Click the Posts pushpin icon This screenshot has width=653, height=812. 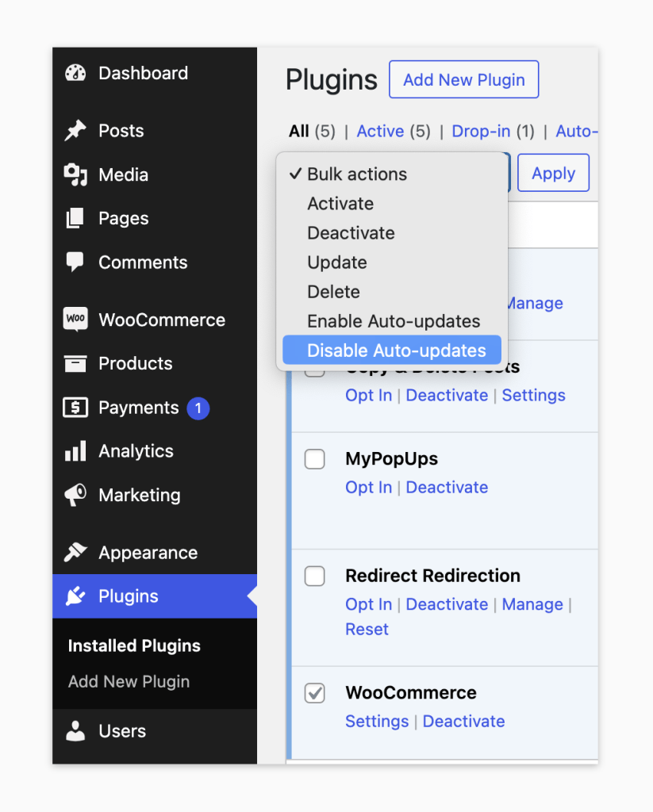(75, 131)
